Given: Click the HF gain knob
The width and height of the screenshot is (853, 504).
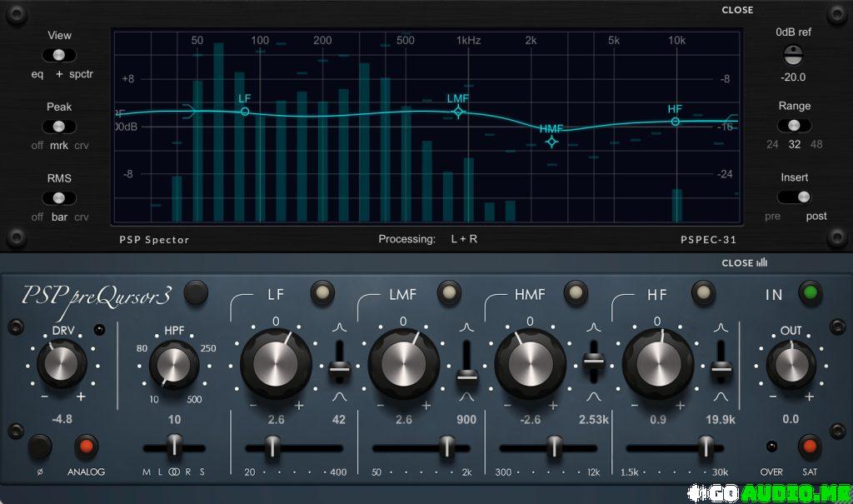Looking at the screenshot, I should (x=658, y=364).
